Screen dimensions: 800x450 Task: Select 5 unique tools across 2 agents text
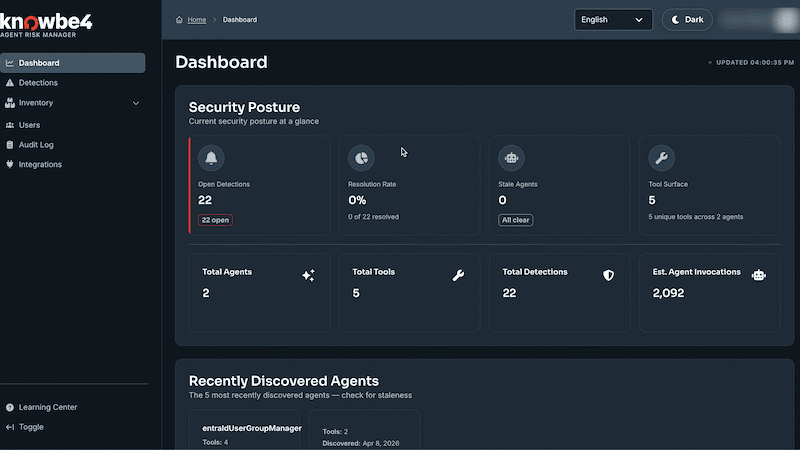pyautogui.click(x=695, y=217)
